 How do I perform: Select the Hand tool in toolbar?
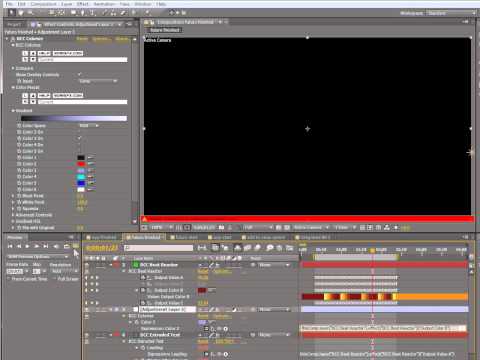21,13
